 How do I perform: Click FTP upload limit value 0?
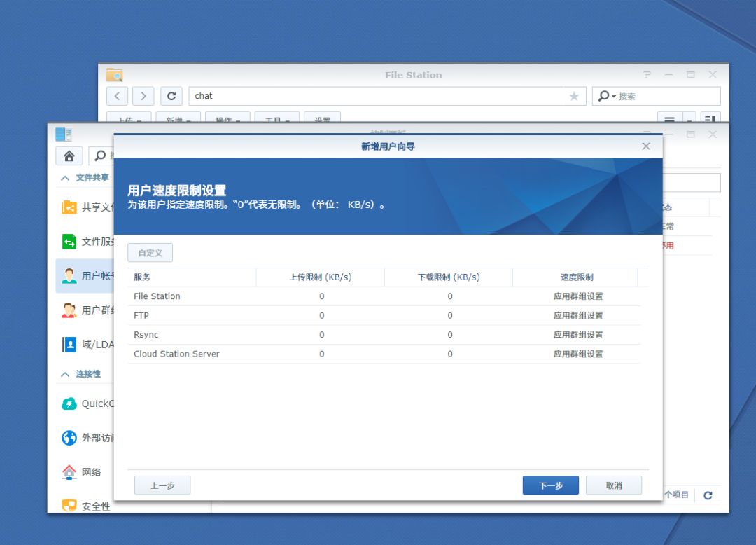click(x=321, y=315)
